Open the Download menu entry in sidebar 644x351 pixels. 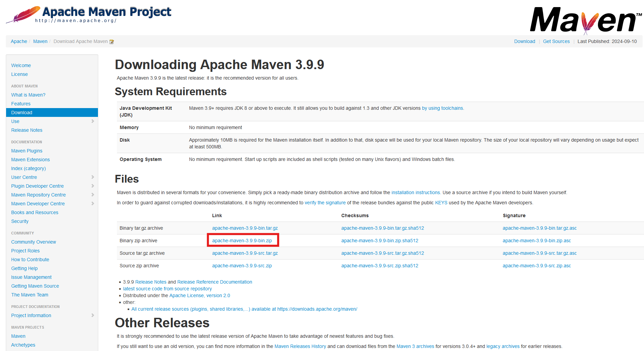(22, 112)
